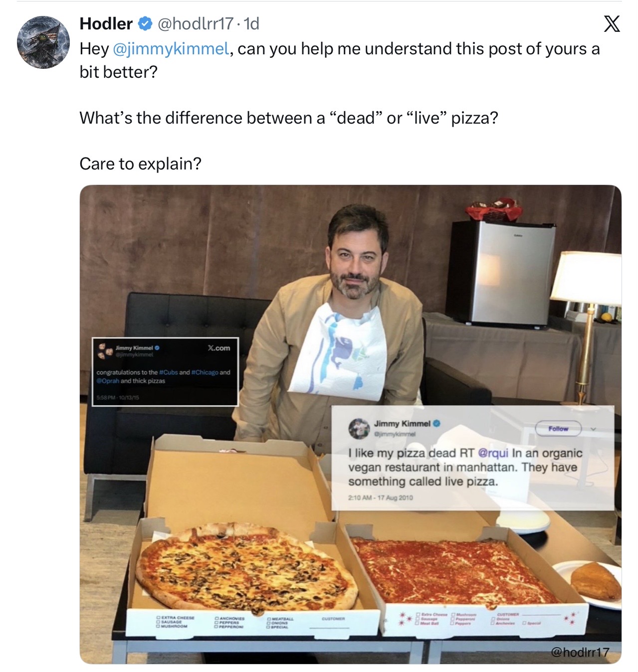638x672 pixels.
Task: Open the @jimmykimmel mention in the post text
Action: [x=171, y=49]
